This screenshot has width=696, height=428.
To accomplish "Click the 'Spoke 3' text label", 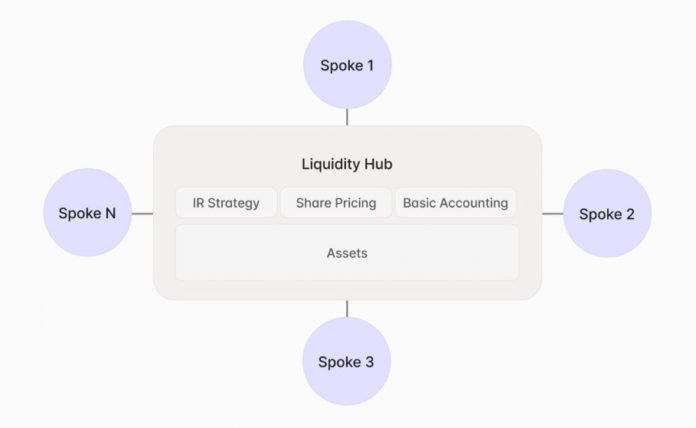I will click(346, 362).
